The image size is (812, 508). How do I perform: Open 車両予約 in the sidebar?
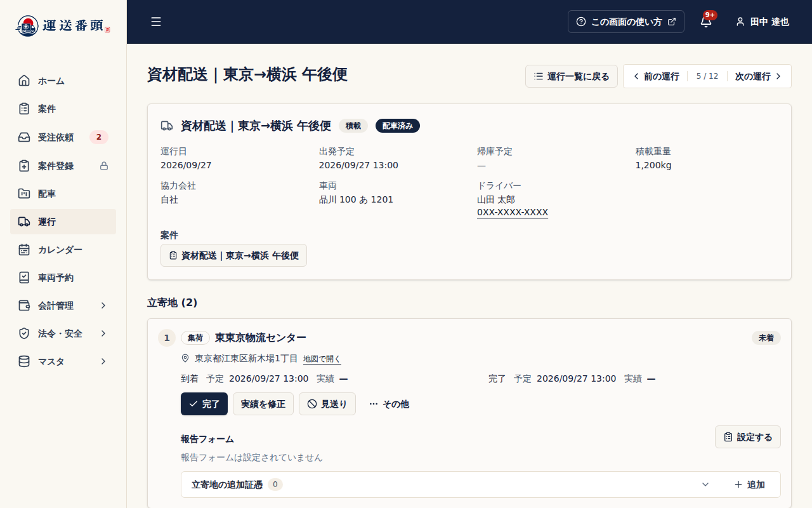tap(63, 277)
